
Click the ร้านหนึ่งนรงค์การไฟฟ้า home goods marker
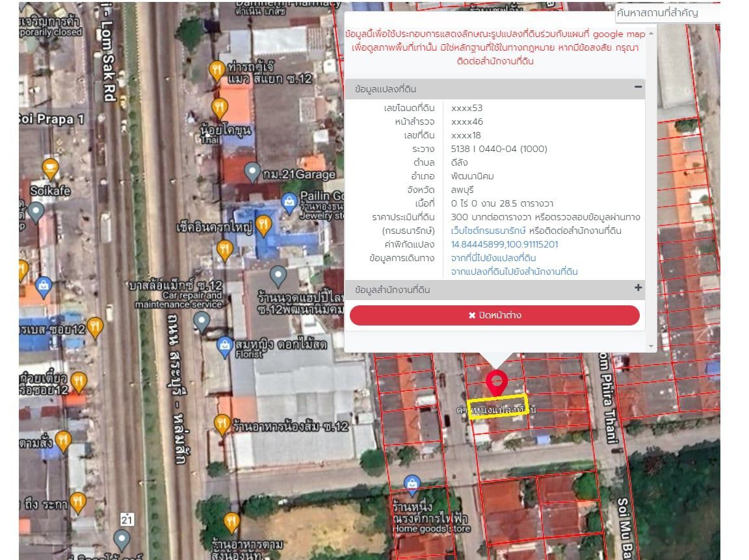pyautogui.click(x=412, y=485)
